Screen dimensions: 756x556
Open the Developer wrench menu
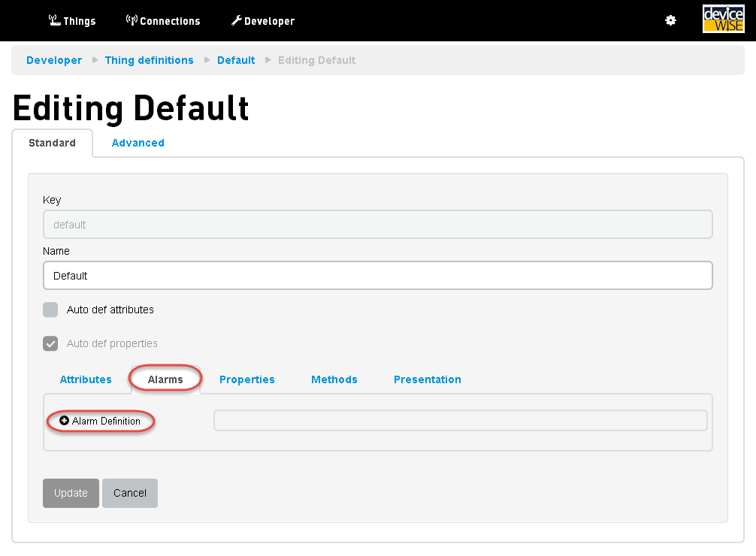pyautogui.click(x=263, y=21)
